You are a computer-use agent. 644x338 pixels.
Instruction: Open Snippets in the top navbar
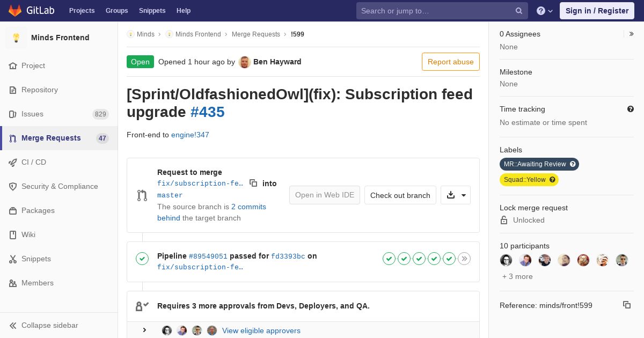pos(152,11)
